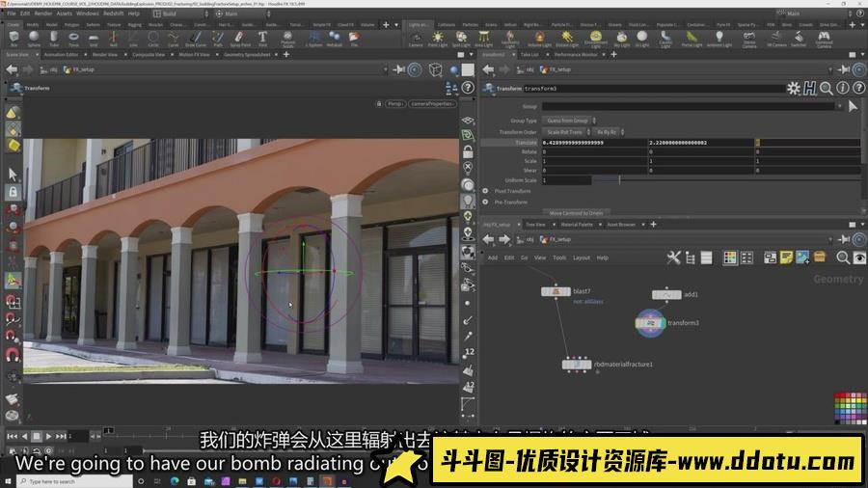The width and height of the screenshot is (868, 488).
Task: Select the Metaball shelf tool
Action: 335,39
